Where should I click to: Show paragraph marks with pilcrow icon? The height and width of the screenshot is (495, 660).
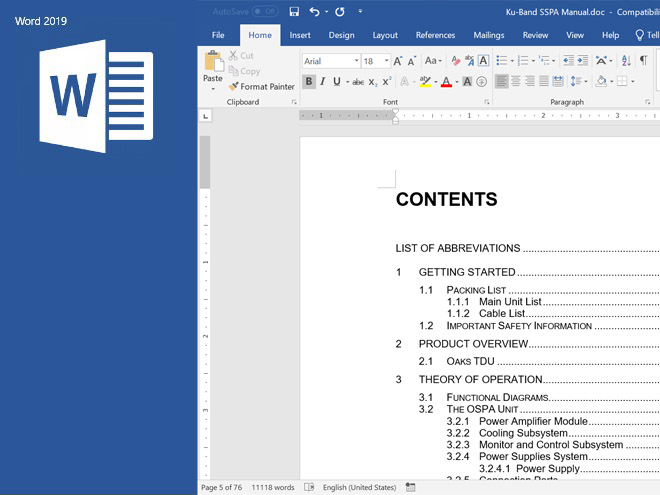643,61
